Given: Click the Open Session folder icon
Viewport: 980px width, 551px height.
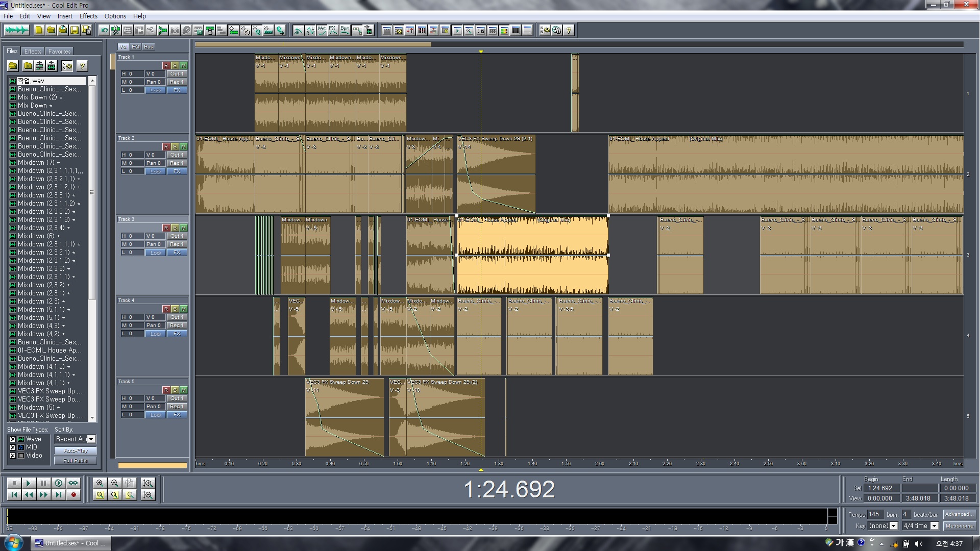Looking at the screenshot, I should click(x=51, y=30).
